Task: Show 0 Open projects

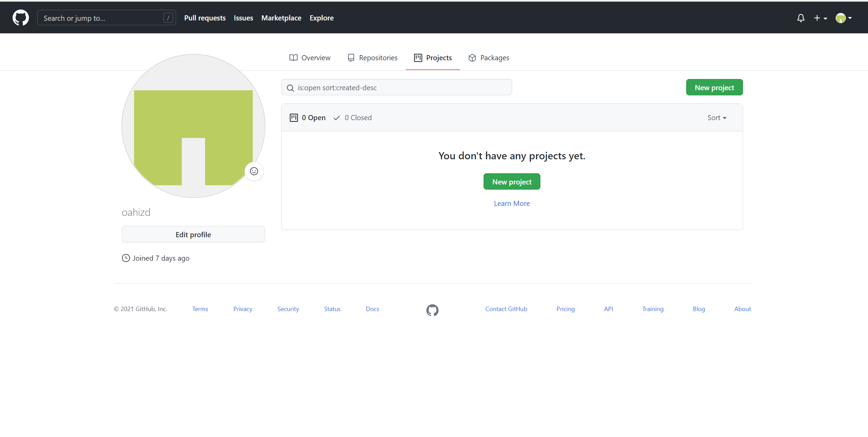Action: coord(308,118)
